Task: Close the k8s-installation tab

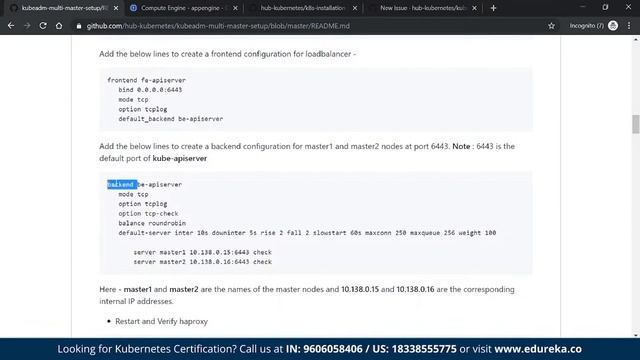Action: pyautogui.click(x=355, y=8)
